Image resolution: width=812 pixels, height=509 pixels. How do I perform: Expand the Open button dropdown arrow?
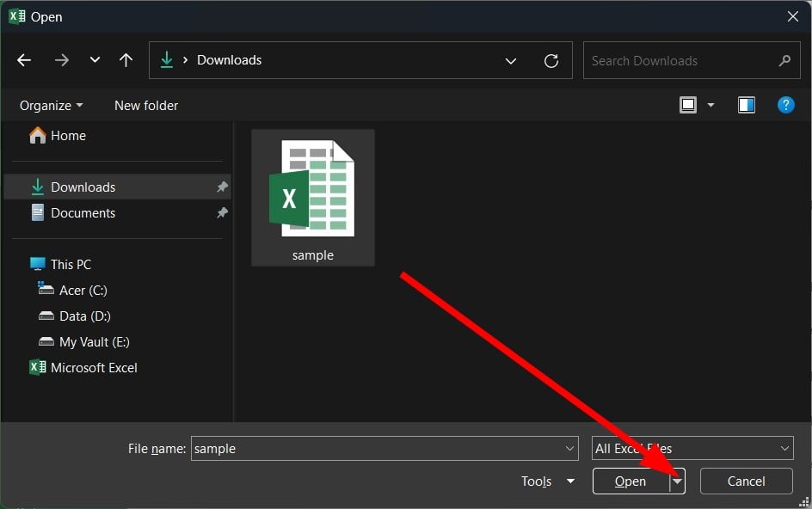[x=677, y=481]
